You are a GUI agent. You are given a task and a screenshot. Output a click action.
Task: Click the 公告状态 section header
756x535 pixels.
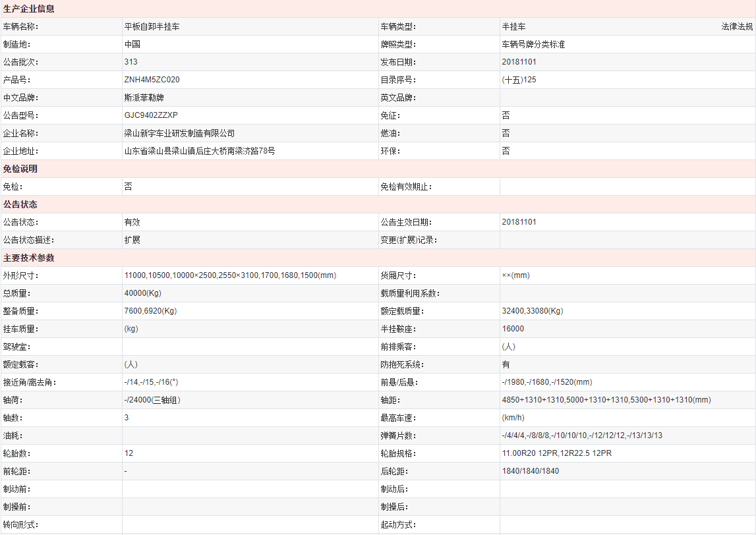click(20, 204)
